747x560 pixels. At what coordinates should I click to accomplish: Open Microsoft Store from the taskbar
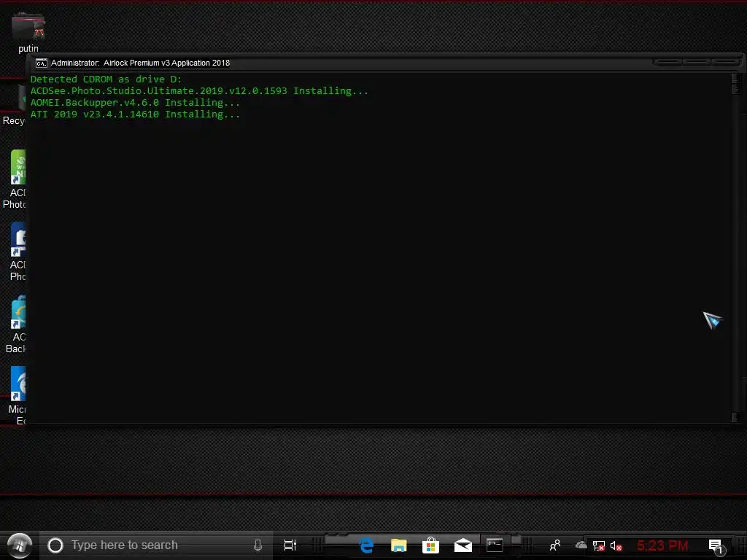(x=430, y=545)
